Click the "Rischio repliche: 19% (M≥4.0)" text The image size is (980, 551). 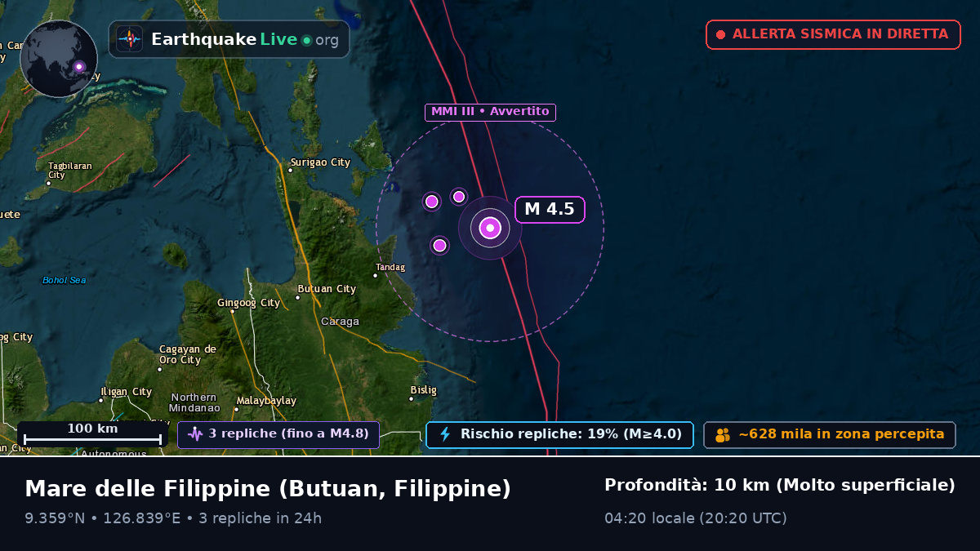point(571,434)
